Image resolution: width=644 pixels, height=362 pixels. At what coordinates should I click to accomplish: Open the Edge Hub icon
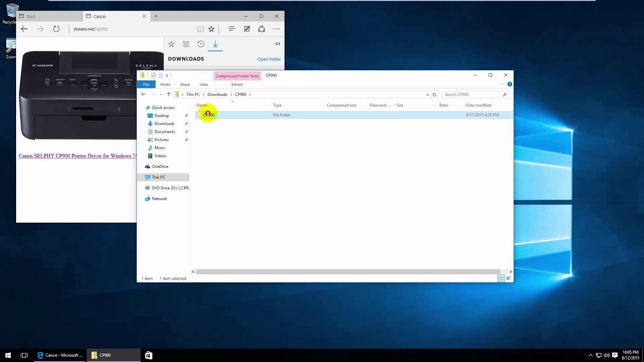click(232, 29)
